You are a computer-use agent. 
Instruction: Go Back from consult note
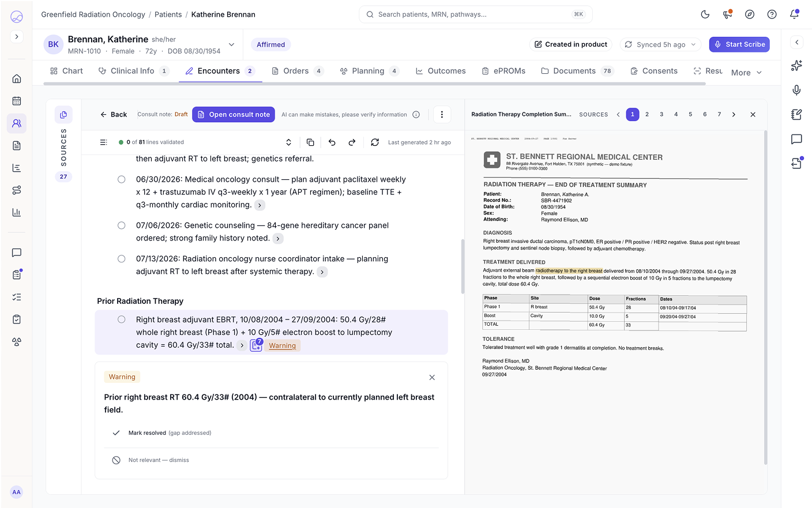[x=114, y=115]
